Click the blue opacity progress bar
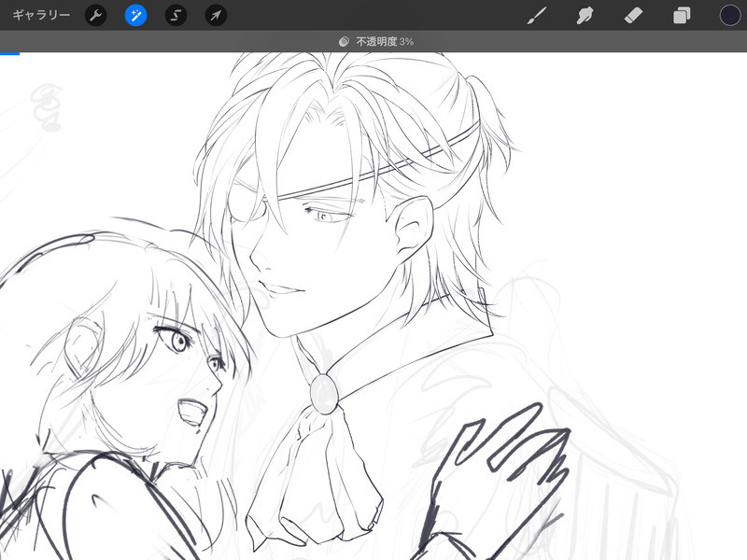747x560 pixels. click(9, 53)
